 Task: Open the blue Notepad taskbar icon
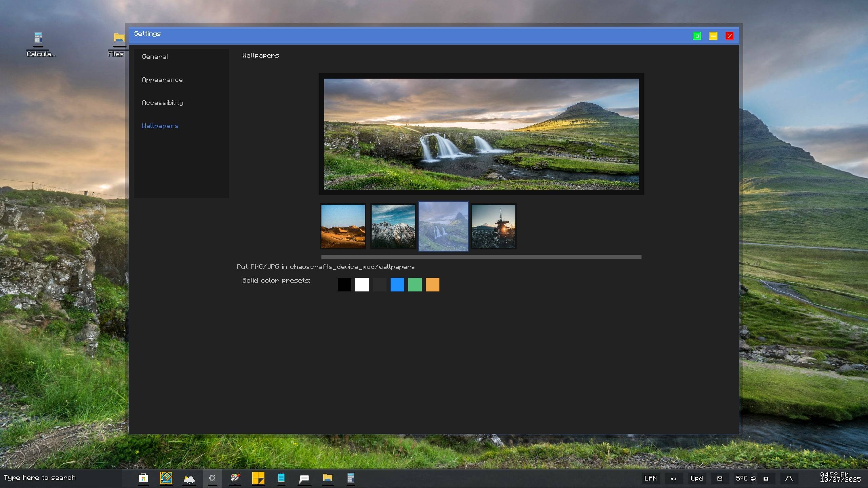pos(281,478)
